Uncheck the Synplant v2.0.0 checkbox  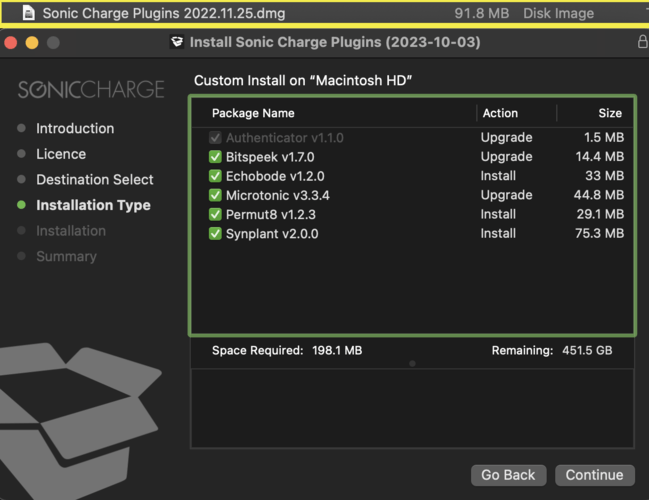(215, 233)
